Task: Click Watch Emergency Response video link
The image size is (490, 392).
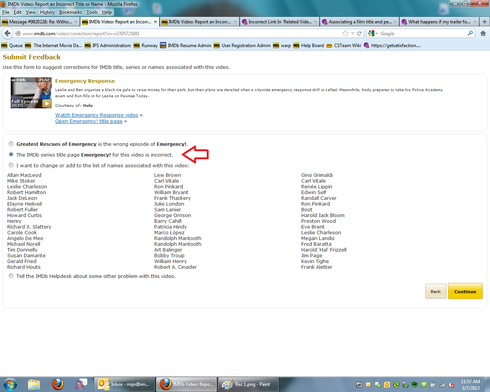Action: point(96,115)
